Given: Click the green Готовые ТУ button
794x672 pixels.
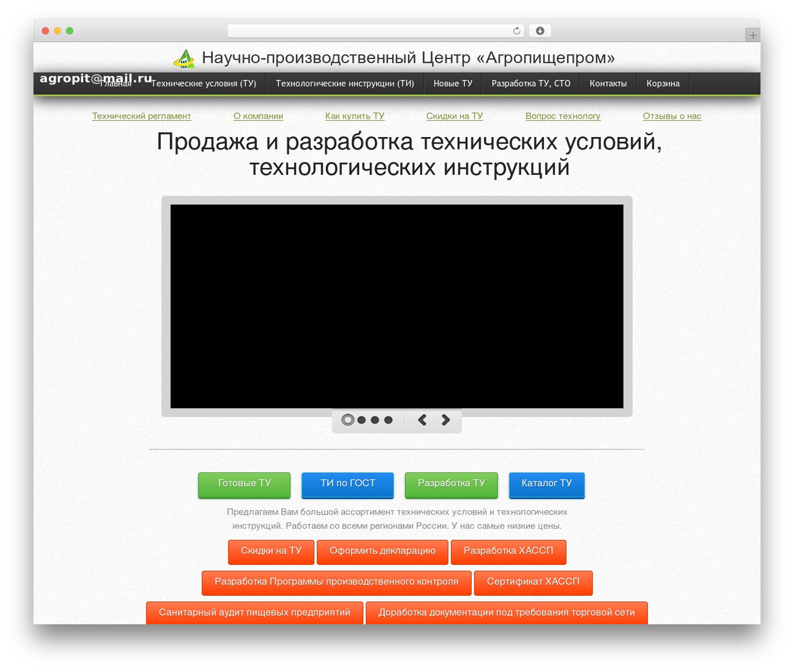Looking at the screenshot, I should click(x=244, y=485).
